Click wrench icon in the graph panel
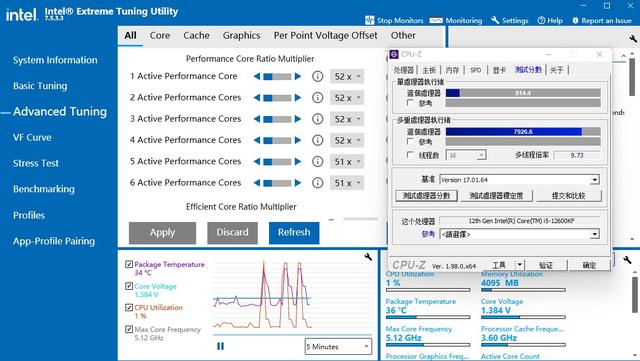 (x=368, y=257)
